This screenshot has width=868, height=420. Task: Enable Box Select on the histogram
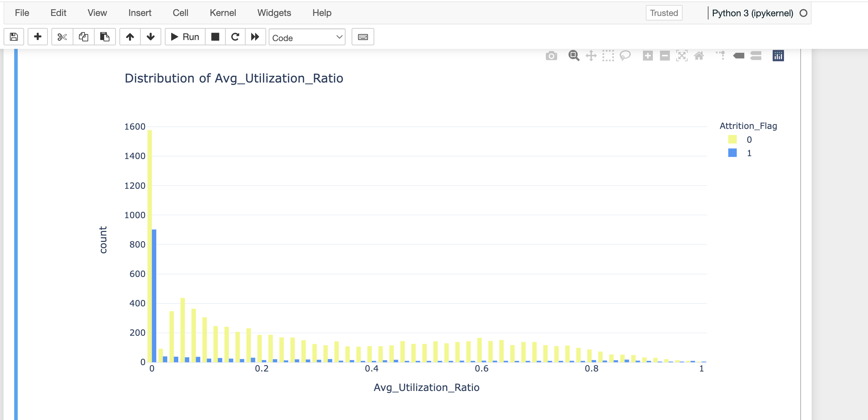point(608,56)
